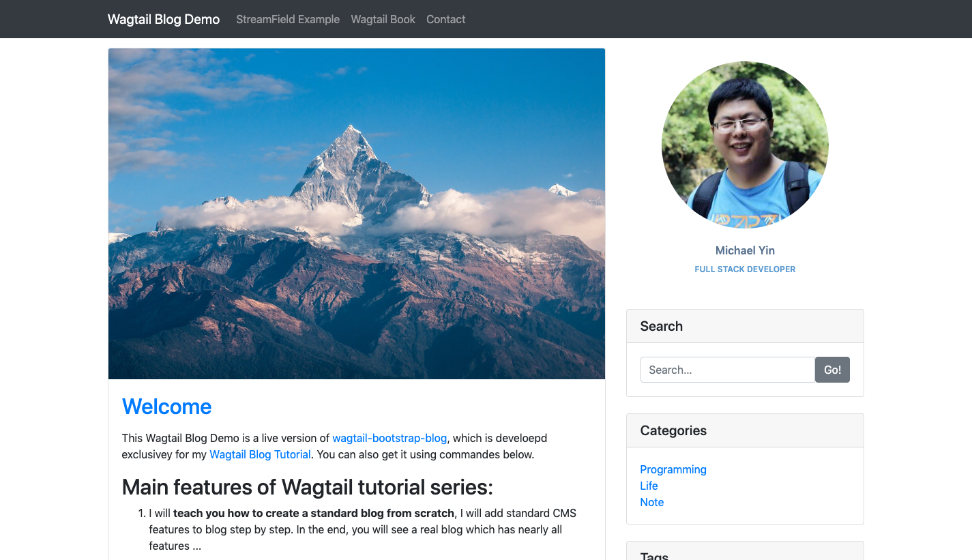Viewport: 972px width, 560px height.
Task: Click the Categories panel header
Action: click(x=745, y=430)
